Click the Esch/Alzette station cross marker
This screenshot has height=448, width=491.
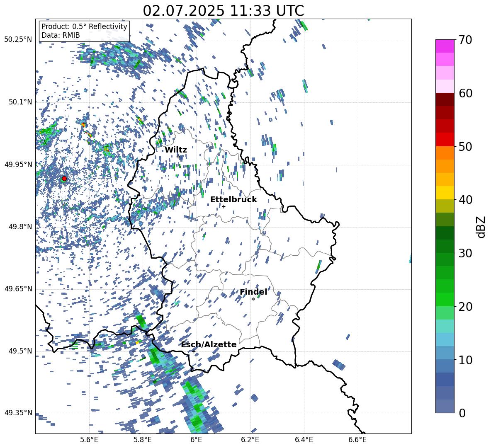click(194, 351)
